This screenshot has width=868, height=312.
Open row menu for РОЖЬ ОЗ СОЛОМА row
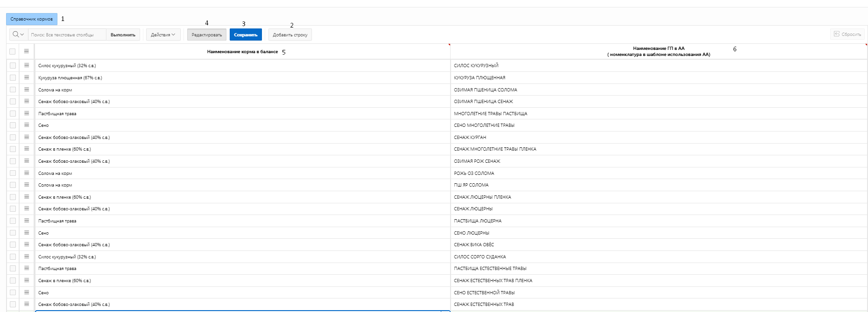tap(27, 173)
